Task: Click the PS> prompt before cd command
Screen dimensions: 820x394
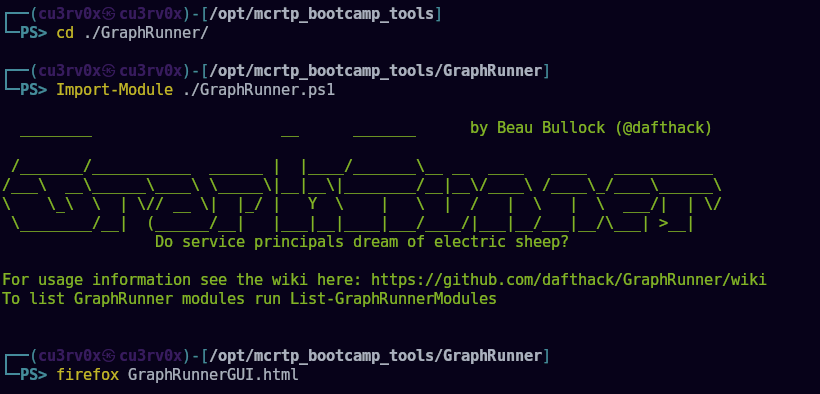Action: (x=33, y=32)
